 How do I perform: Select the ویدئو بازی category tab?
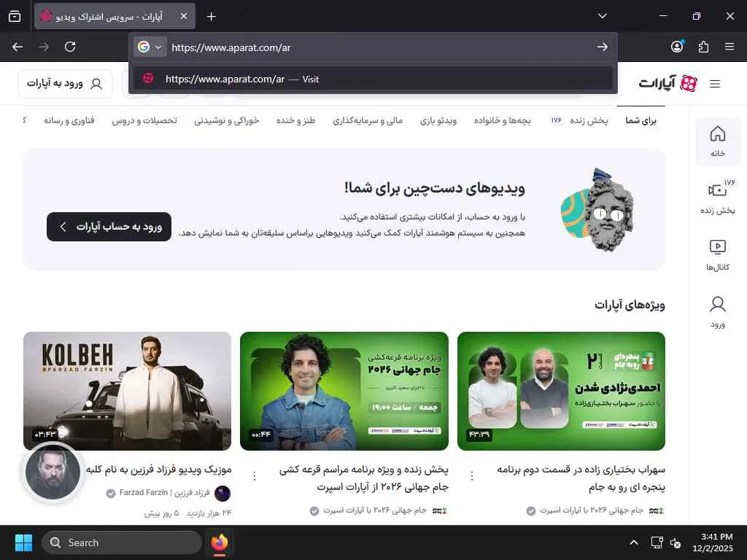[x=438, y=120]
